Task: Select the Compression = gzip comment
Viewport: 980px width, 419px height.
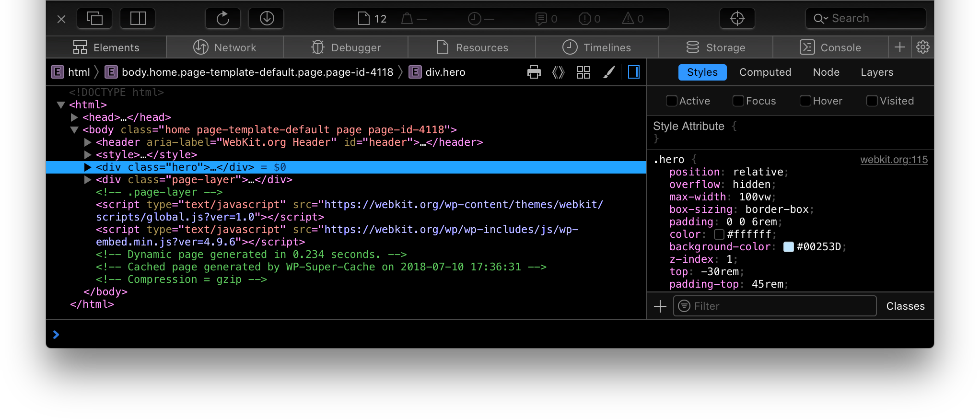Action: 181,279
